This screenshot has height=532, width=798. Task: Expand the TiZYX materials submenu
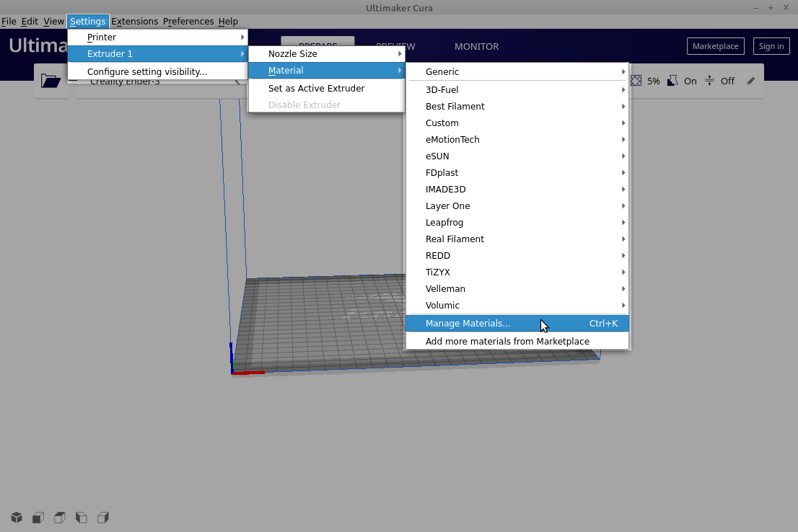pyautogui.click(x=517, y=272)
